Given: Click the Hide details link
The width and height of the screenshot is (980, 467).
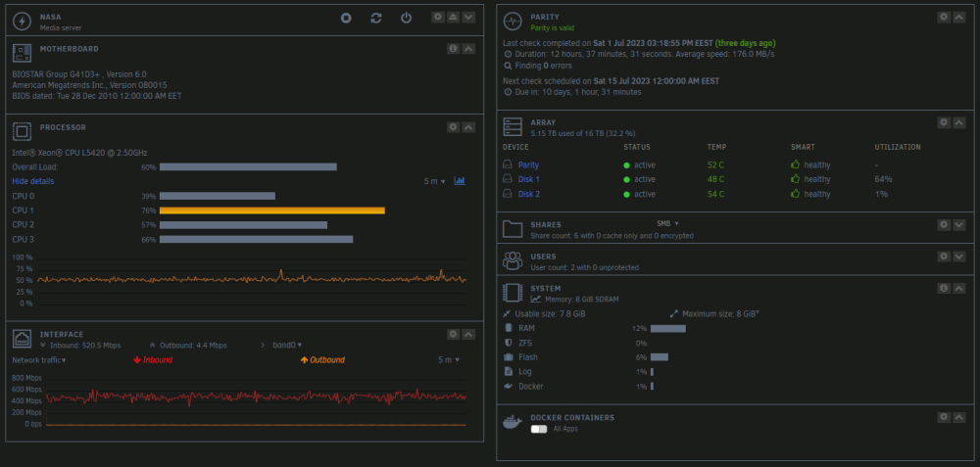Looking at the screenshot, I should click(33, 181).
